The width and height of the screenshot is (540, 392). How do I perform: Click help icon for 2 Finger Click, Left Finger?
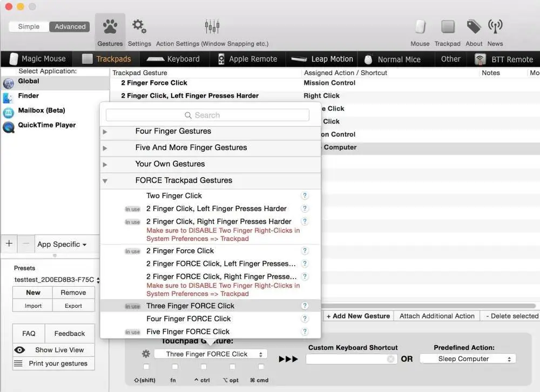[305, 208]
